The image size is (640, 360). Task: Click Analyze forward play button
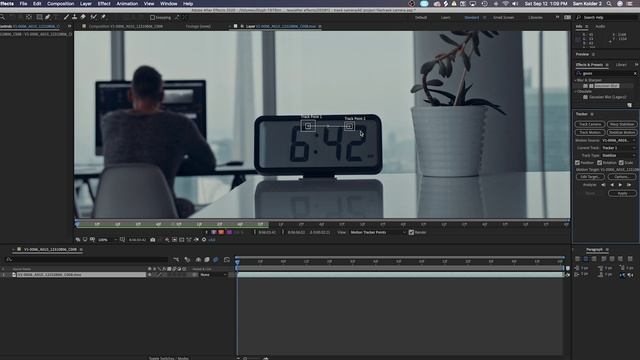pos(620,185)
